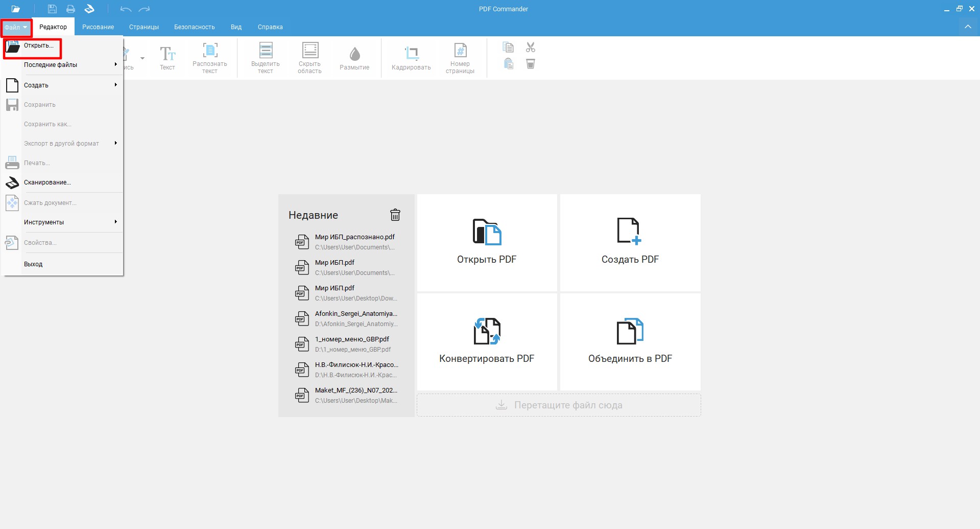Open Свойства... from the File menu
This screenshot has width=980, height=529.
62,243
